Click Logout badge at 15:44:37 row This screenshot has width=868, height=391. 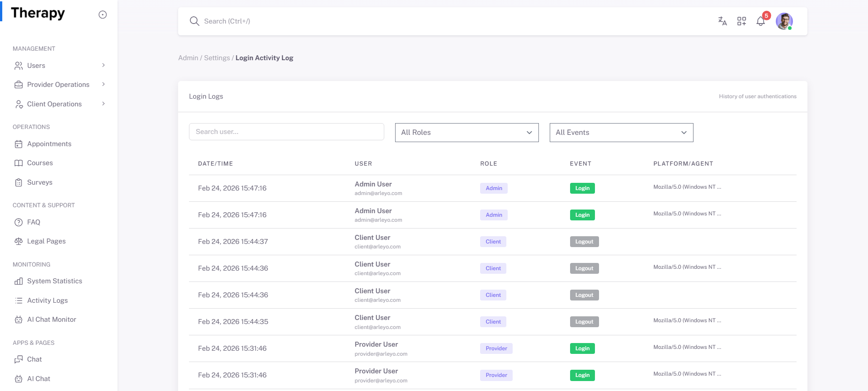[x=584, y=242]
